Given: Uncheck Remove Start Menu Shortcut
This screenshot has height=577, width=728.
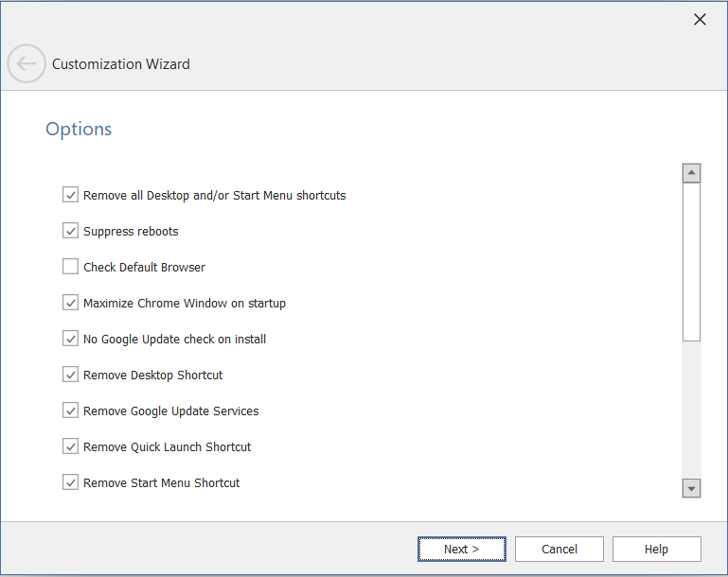Looking at the screenshot, I should click(70, 482).
